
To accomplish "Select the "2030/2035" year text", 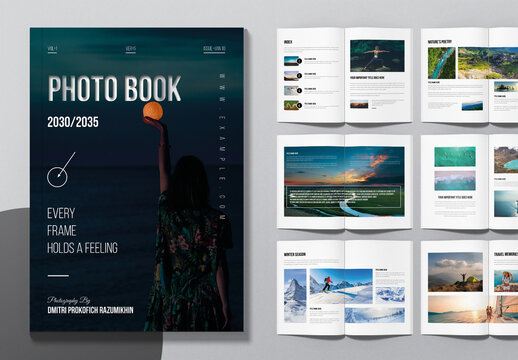I will pyautogui.click(x=73, y=122).
